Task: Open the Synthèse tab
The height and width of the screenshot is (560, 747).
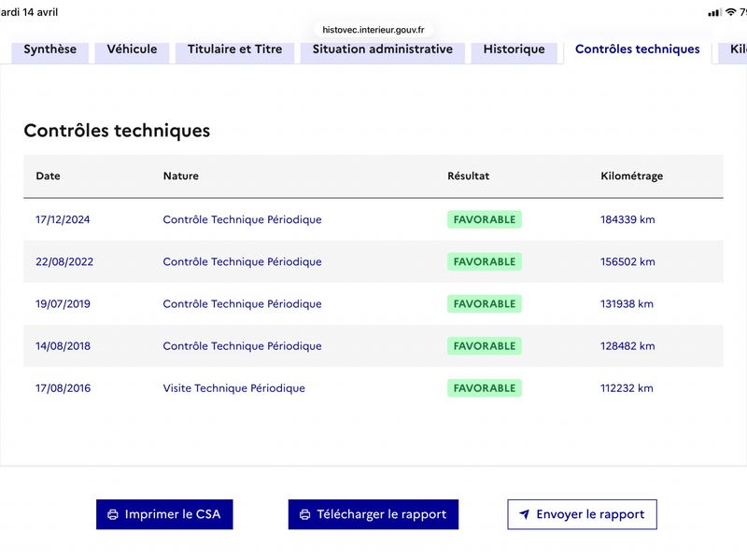Action: [x=50, y=49]
